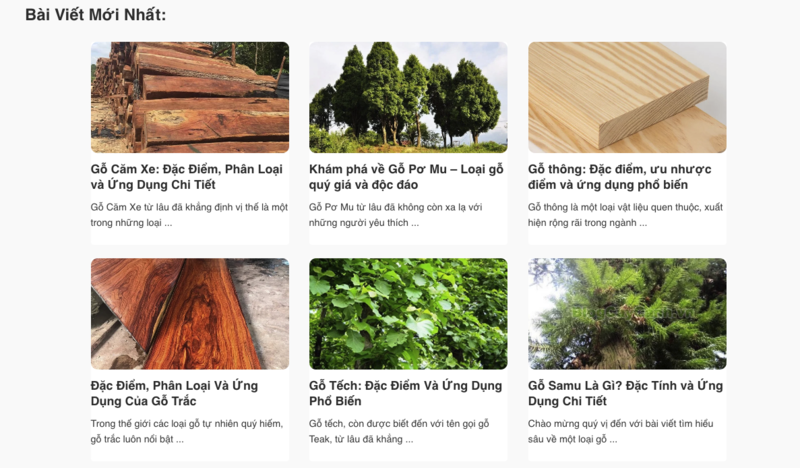Click excerpt 'Chào mừng quý vị đến với bài viết'

pos(620,431)
